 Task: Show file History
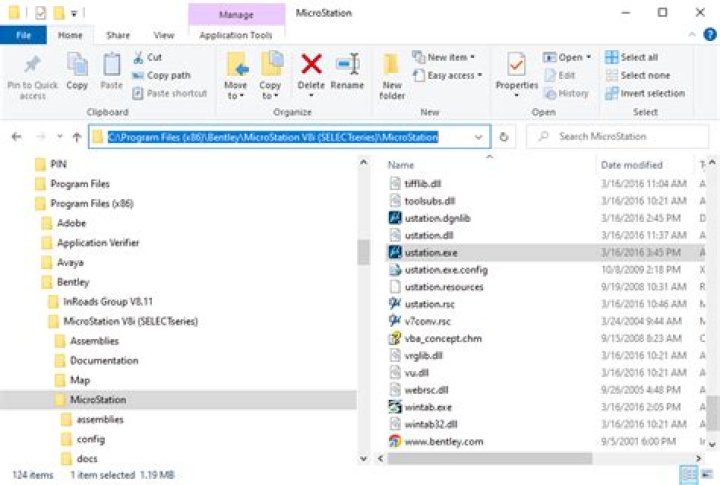tap(566, 93)
